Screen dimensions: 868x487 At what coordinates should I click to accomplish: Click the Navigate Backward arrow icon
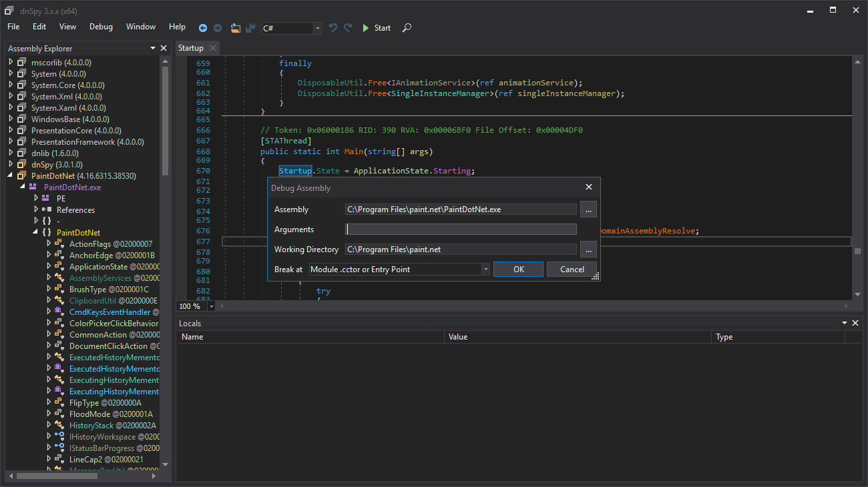point(203,28)
